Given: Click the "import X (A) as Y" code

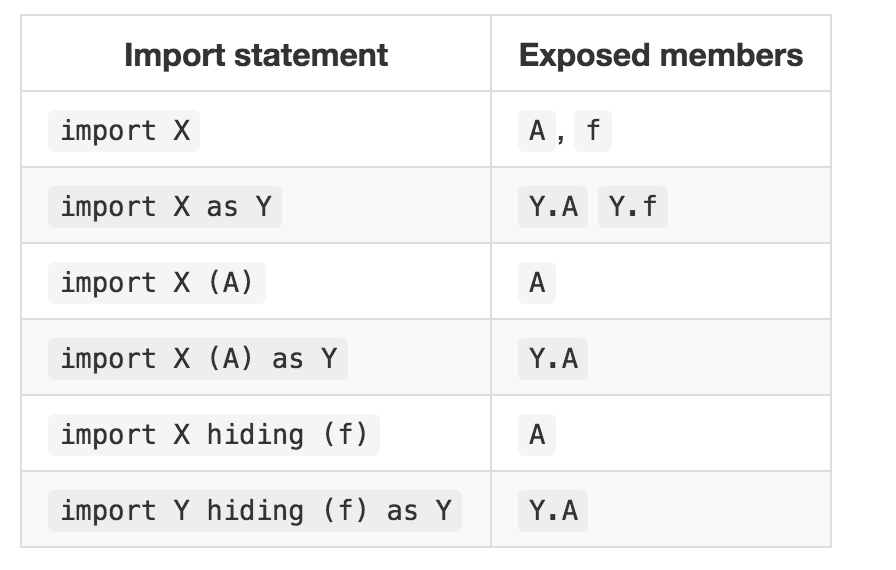Looking at the screenshot, I should click(198, 359).
